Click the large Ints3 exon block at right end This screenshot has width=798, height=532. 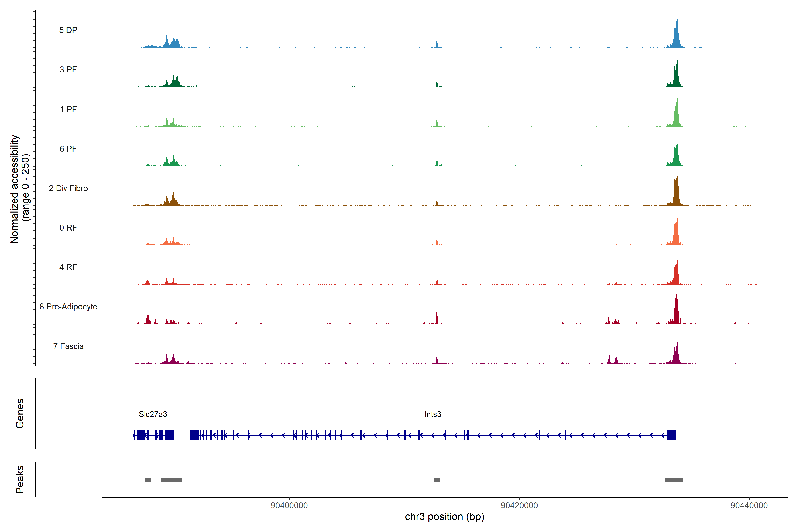click(671, 435)
